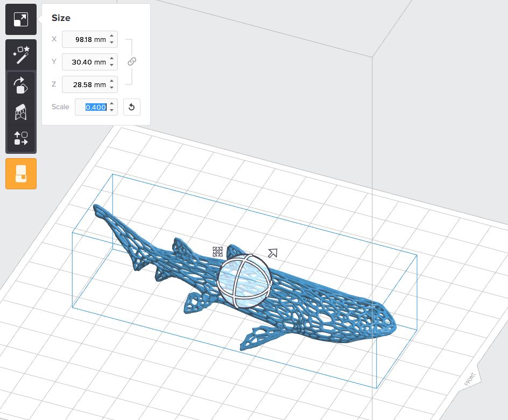Increase Y size with up arrow
508x420 pixels.
pyautogui.click(x=112, y=59)
